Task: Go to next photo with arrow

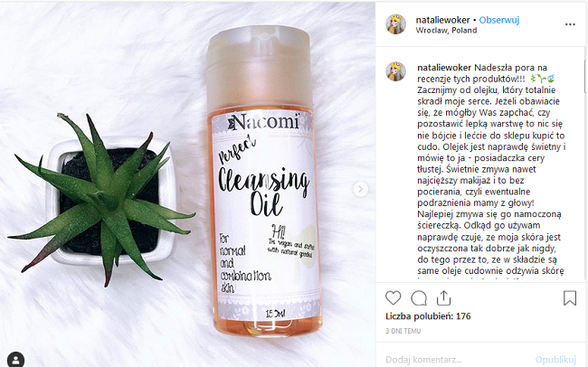Action: click(x=360, y=189)
